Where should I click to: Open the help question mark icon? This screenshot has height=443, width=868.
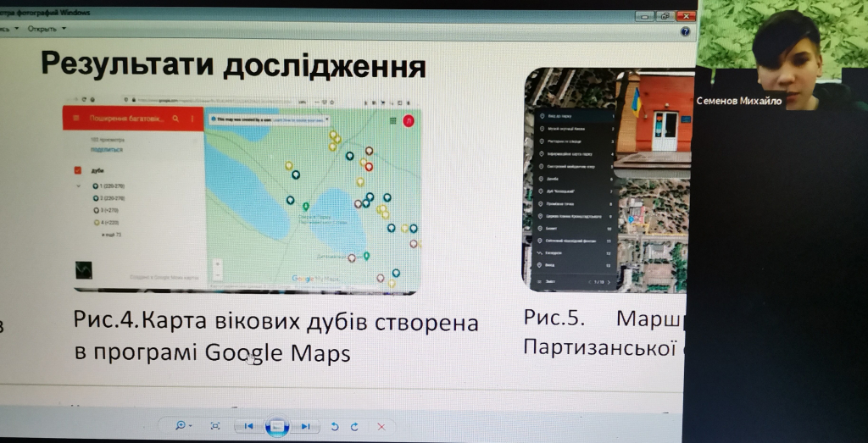click(685, 31)
